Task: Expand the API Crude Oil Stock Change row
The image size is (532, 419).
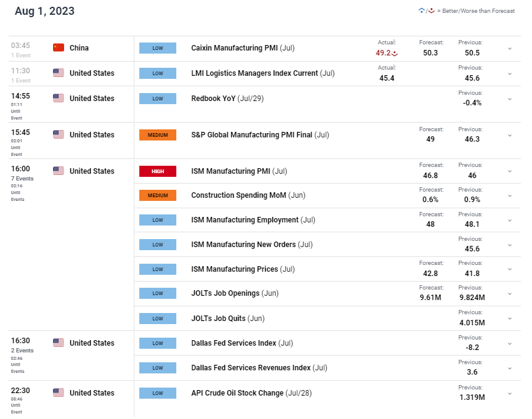Action: point(510,394)
